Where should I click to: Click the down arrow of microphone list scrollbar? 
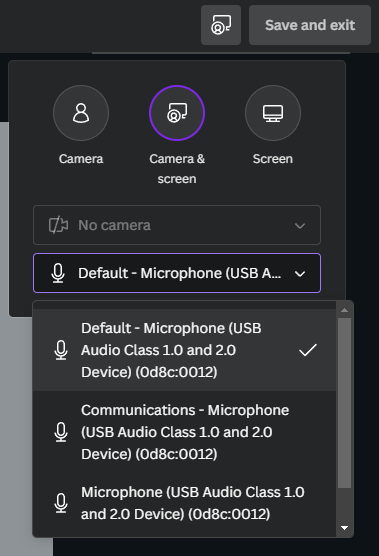tap(344, 528)
